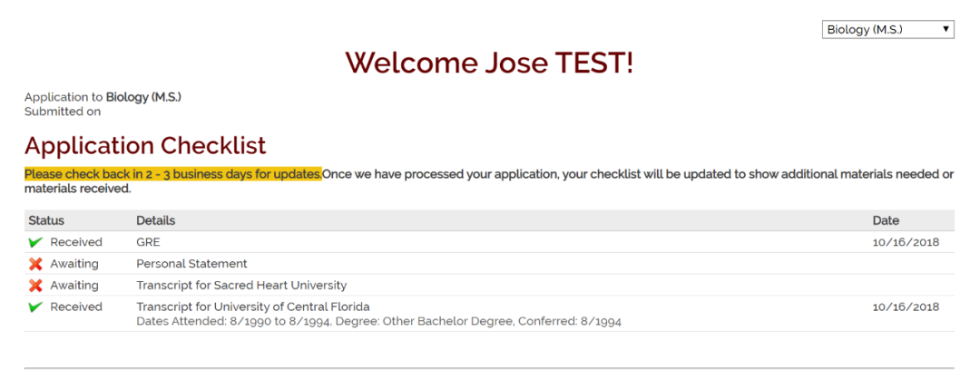Click the red X for Sacred Heart transcript

coord(35,286)
